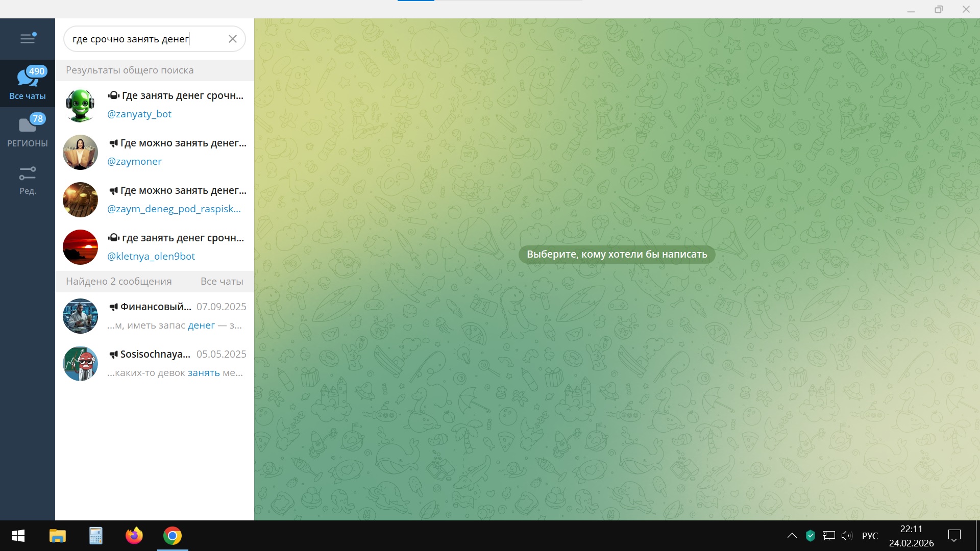The height and width of the screenshot is (551, 980).
Task: Clear the search field with X
Action: [232, 39]
